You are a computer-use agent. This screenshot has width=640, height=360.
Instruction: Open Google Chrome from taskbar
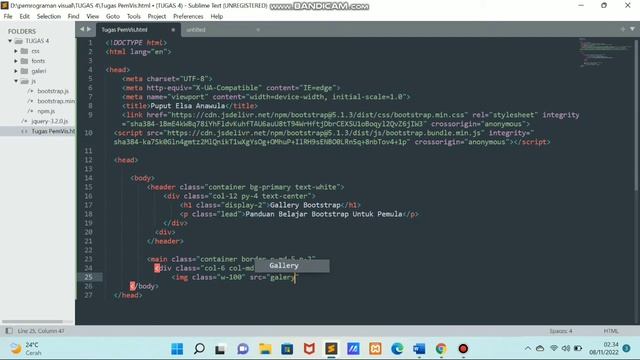pyautogui.click(x=441, y=349)
